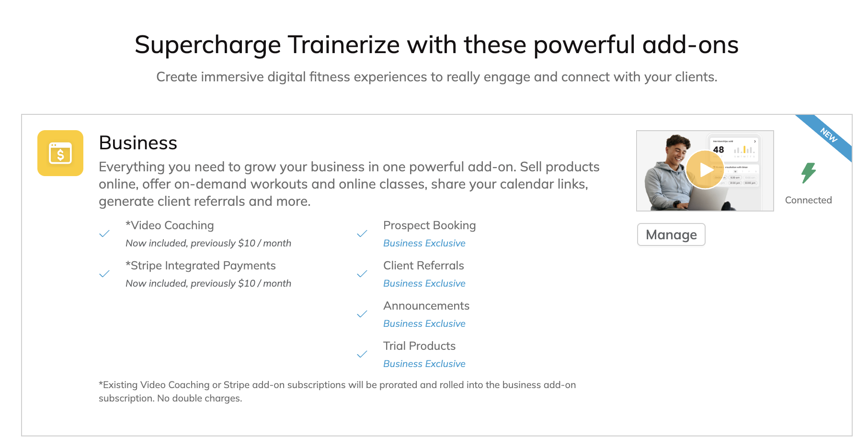
Task: Click the checkmark beside Announcements
Action: [x=362, y=314]
